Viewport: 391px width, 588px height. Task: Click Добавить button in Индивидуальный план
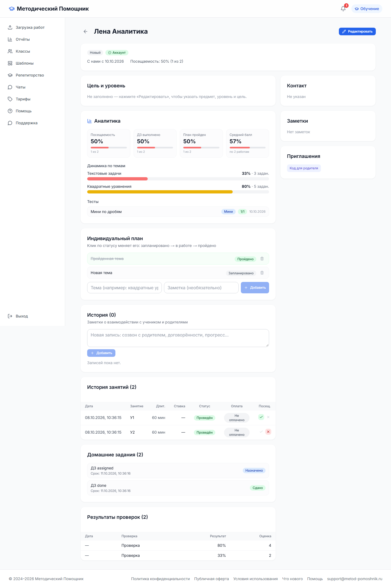[255, 288]
